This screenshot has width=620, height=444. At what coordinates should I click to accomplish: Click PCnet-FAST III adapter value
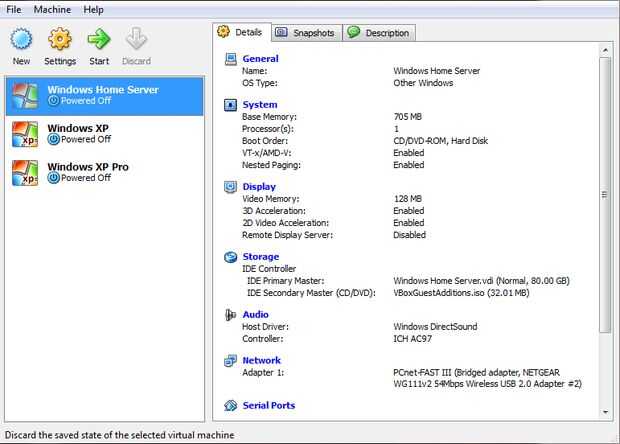click(487, 378)
